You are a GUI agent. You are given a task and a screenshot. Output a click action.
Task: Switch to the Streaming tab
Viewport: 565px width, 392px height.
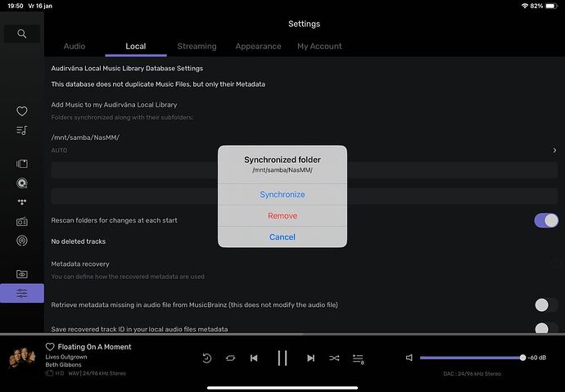point(197,47)
